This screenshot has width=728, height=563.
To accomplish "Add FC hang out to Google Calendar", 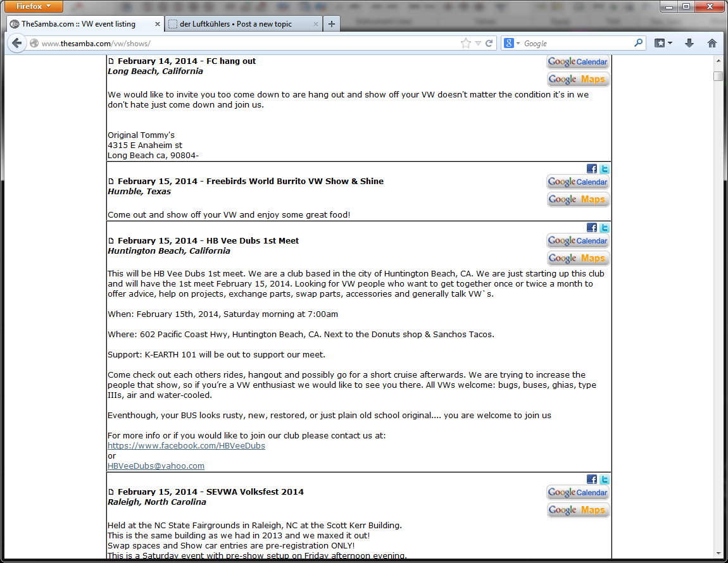I will click(x=578, y=62).
